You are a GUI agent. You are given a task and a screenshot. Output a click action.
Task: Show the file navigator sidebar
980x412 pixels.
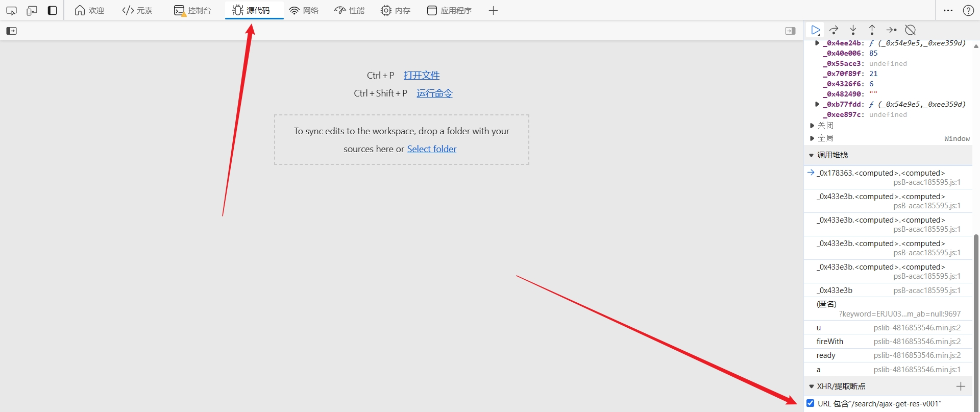click(11, 31)
